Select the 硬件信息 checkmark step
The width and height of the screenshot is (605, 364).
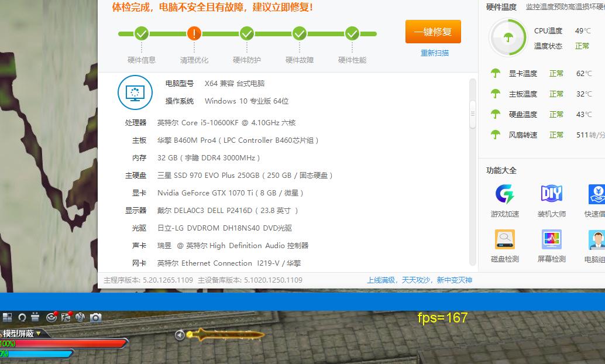(142, 33)
